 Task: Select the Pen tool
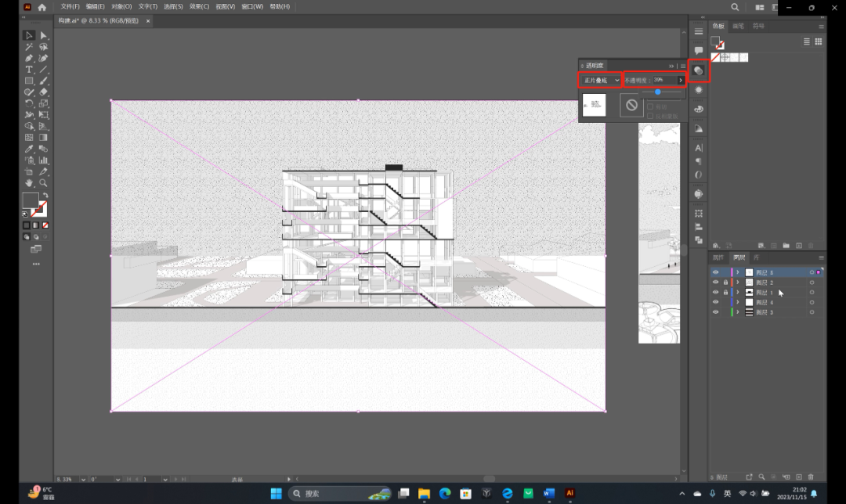(29, 58)
